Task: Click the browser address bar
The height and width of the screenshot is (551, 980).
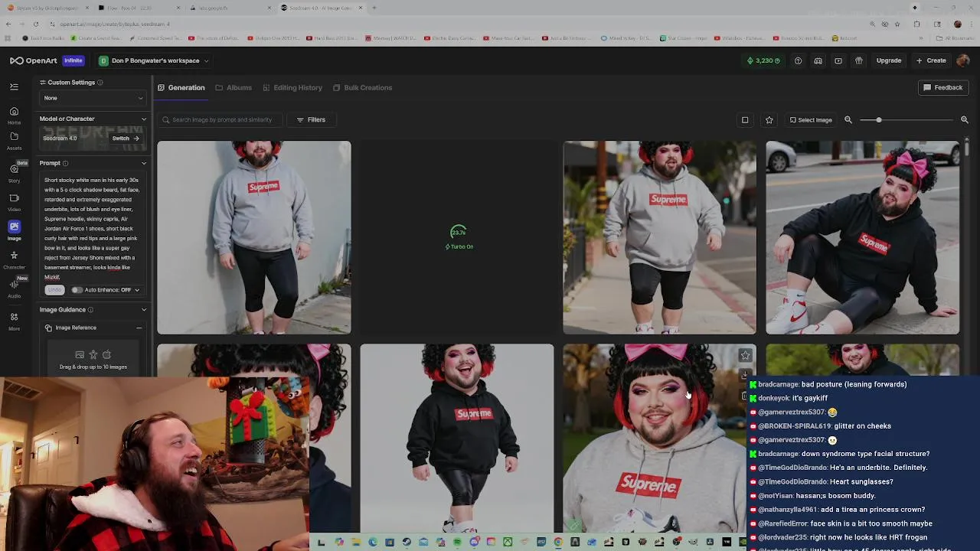Action: pyautogui.click(x=459, y=24)
